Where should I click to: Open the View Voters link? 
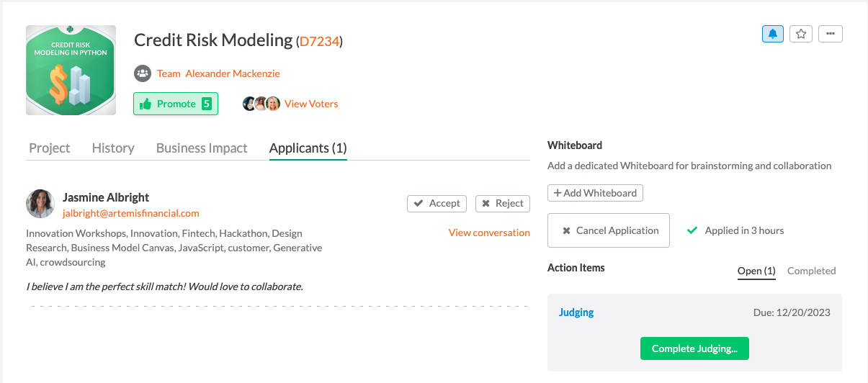tap(311, 104)
